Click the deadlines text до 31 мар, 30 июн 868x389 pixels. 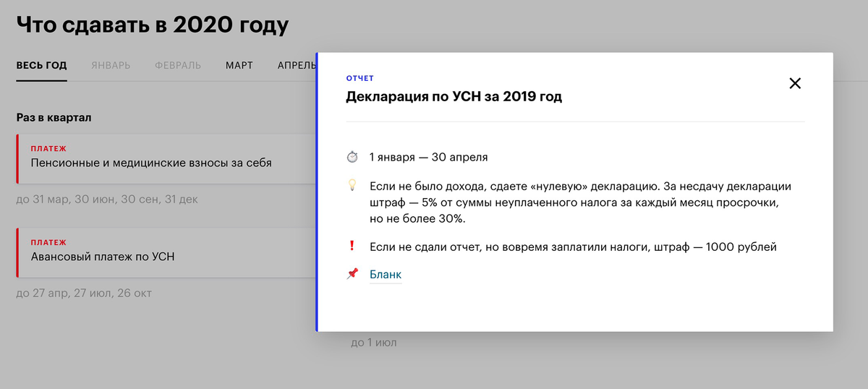coord(107,199)
